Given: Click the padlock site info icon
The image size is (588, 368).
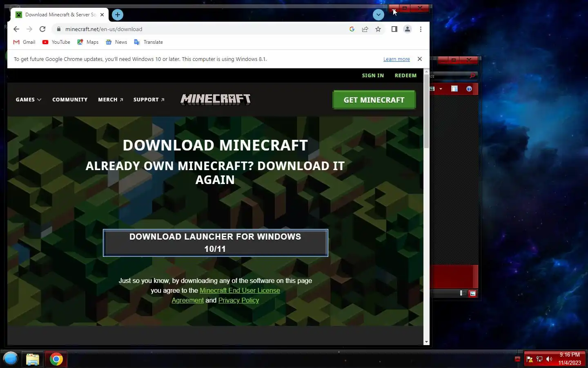Looking at the screenshot, I should (58, 29).
